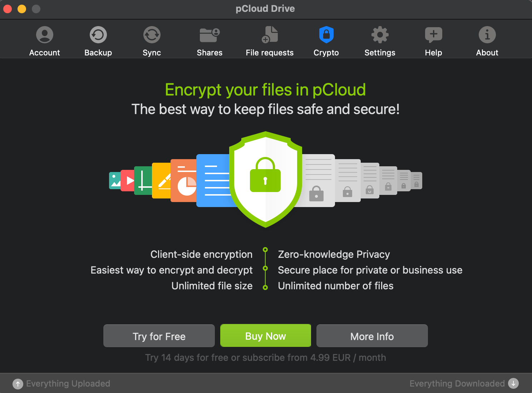The height and width of the screenshot is (393, 532).
Task: Open the Backup section icon
Action: pyautogui.click(x=98, y=35)
